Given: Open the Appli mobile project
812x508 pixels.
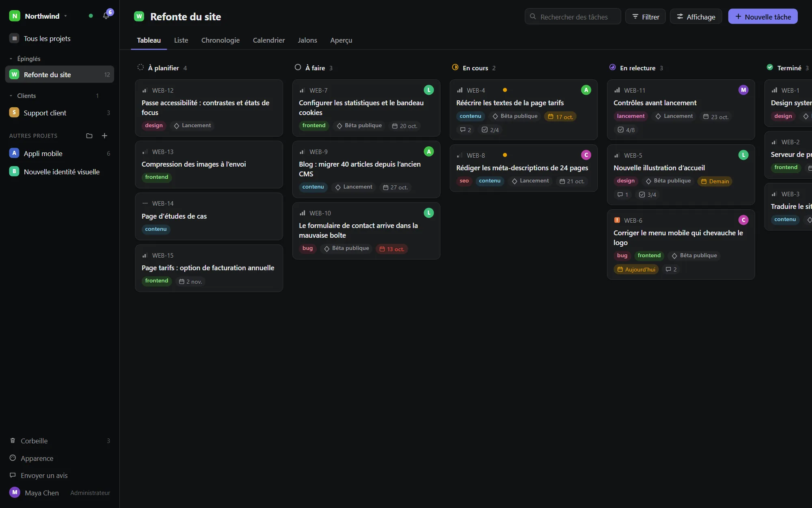Looking at the screenshot, I should pyautogui.click(x=60, y=154).
